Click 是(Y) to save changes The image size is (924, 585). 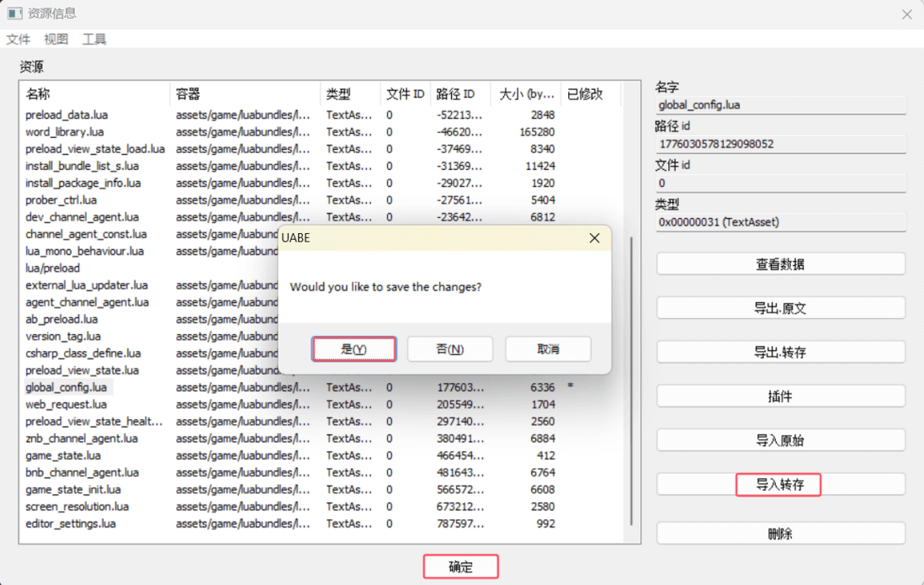coord(353,348)
